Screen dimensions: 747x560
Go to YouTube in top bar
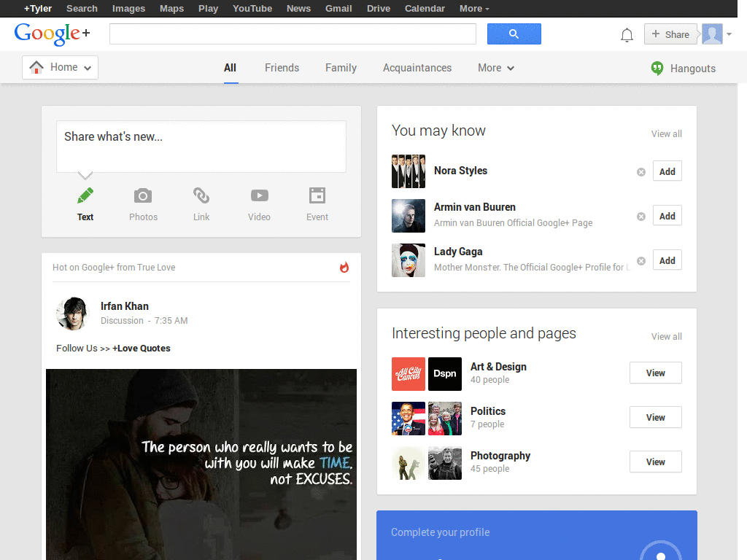click(x=252, y=9)
